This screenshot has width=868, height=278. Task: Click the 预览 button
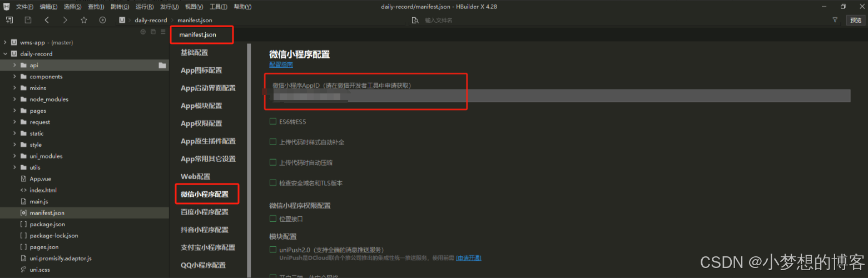click(x=855, y=20)
